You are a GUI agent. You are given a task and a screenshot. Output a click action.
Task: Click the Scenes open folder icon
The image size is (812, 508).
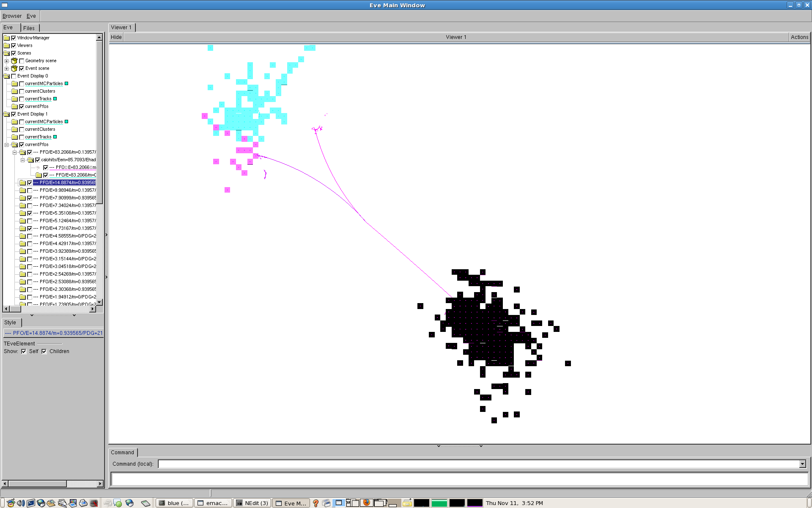click(x=6, y=53)
